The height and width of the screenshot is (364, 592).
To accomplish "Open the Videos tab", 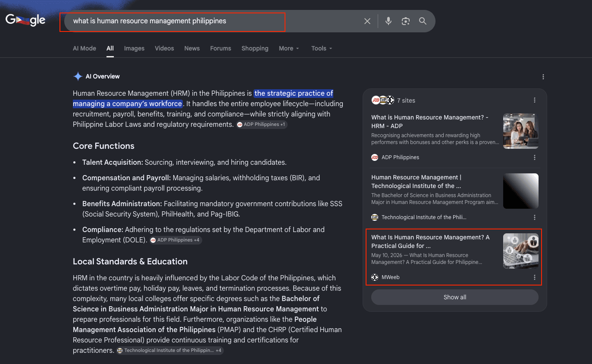I will point(164,48).
